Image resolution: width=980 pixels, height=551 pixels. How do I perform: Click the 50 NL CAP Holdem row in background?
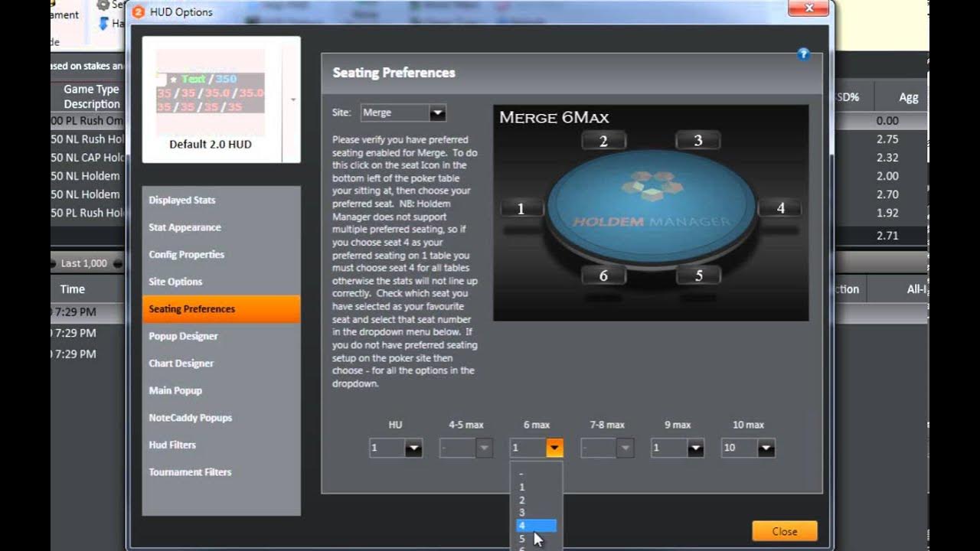(88, 158)
